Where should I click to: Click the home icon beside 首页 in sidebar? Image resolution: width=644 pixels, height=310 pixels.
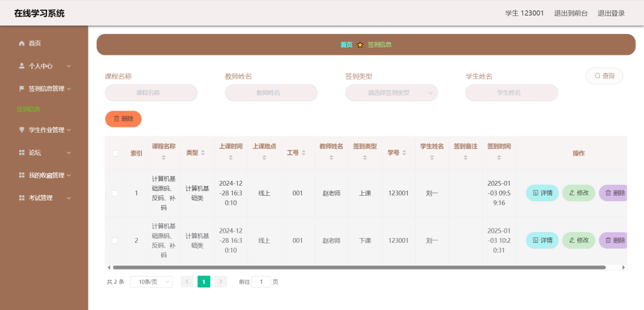pyautogui.click(x=22, y=43)
